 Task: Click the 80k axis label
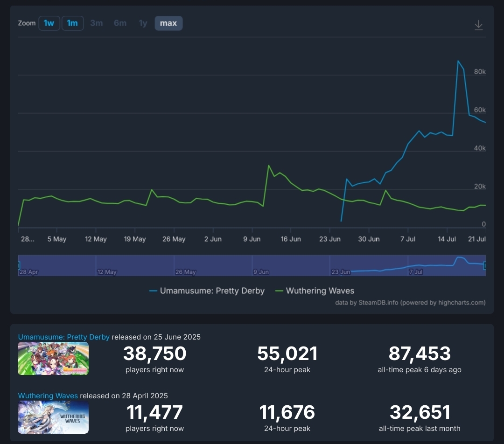(x=480, y=72)
